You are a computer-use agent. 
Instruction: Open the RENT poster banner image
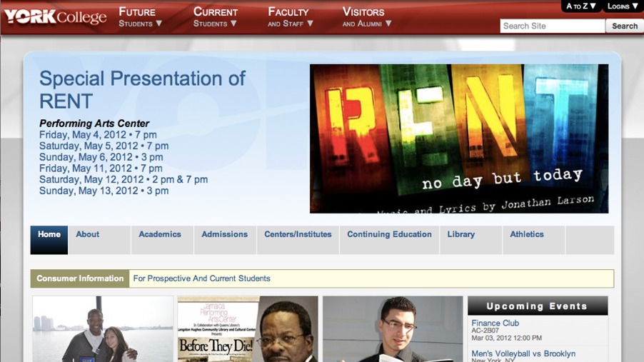coord(459,139)
